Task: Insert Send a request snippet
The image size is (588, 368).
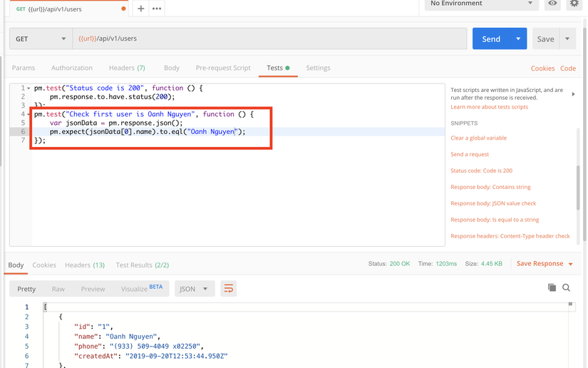Action: point(470,154)
